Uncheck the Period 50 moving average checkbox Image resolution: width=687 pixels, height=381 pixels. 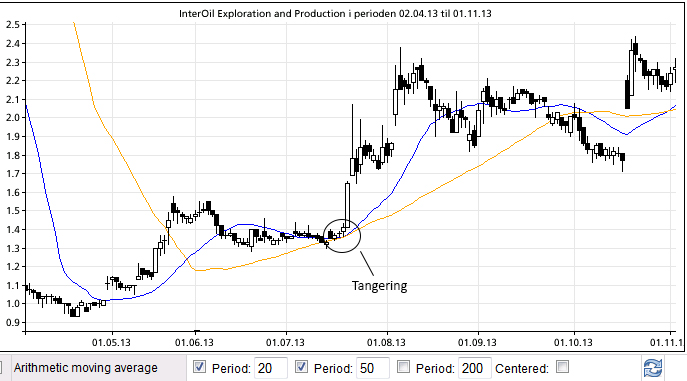coord(301,367)
